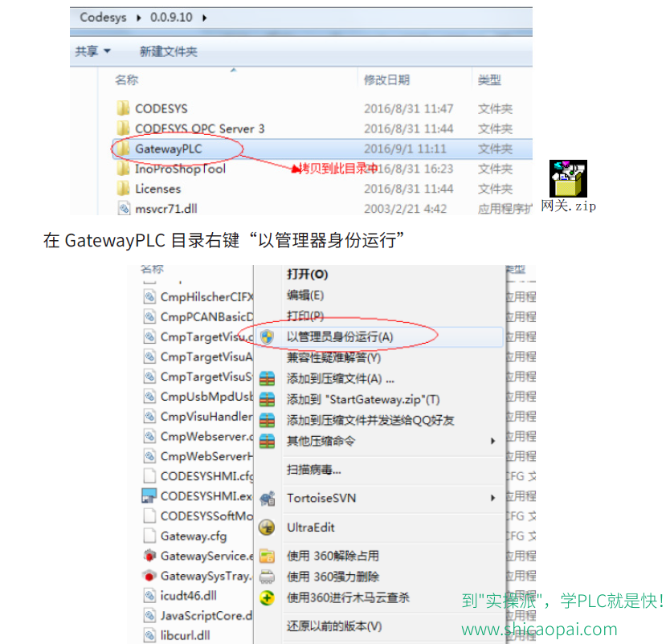Select the CmpWebserver.c file row
The width and height of the screenshot is (666, 644).
[198, 436]
